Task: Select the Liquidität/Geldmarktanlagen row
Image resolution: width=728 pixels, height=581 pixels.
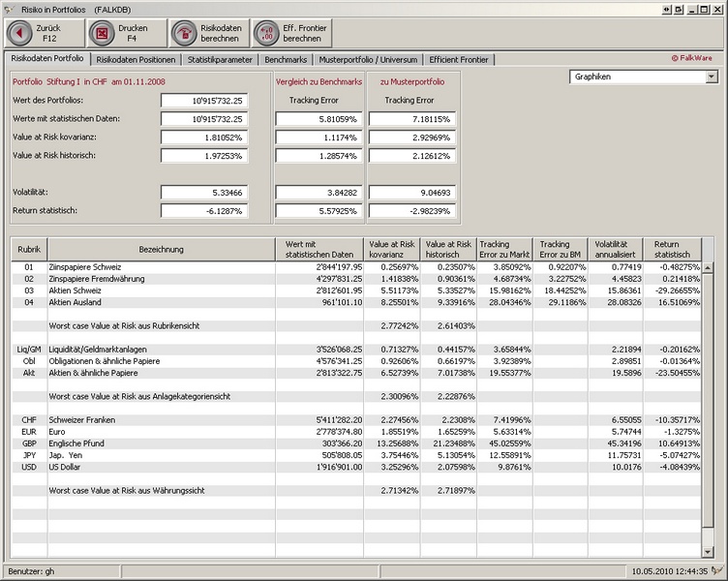Action: [x=356, y=350]
